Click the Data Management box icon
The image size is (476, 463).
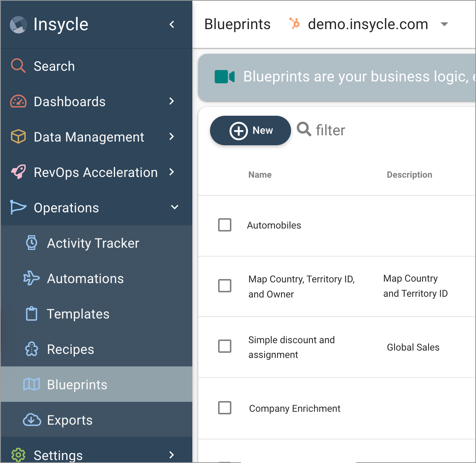pyautogui.click(x=18, y=137)
